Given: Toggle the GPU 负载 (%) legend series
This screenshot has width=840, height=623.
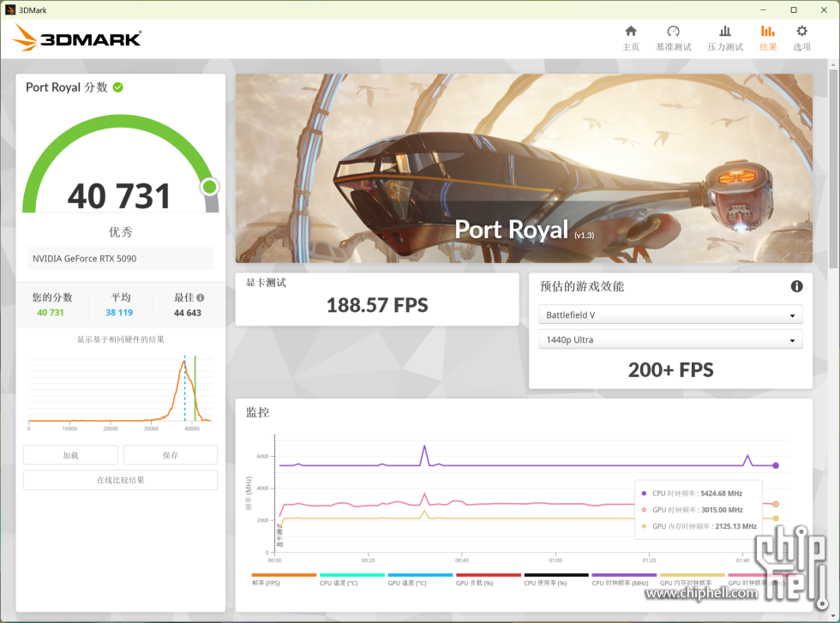Looking at the screenshot, I should (488, 580).
